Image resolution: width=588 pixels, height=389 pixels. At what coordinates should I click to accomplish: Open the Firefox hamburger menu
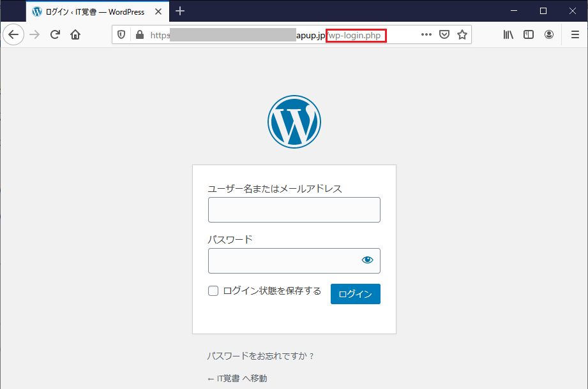click(575, 35)
